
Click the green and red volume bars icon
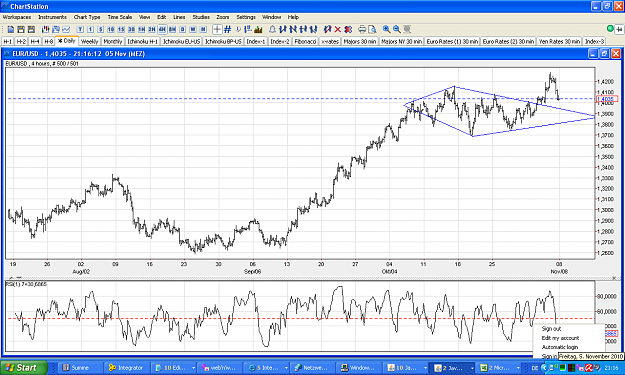tap(258, 29)
